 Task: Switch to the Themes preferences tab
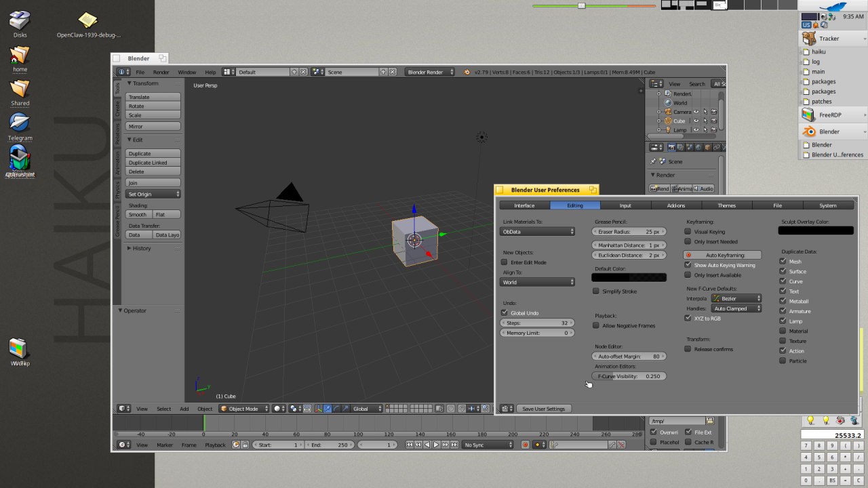point(726,205)
